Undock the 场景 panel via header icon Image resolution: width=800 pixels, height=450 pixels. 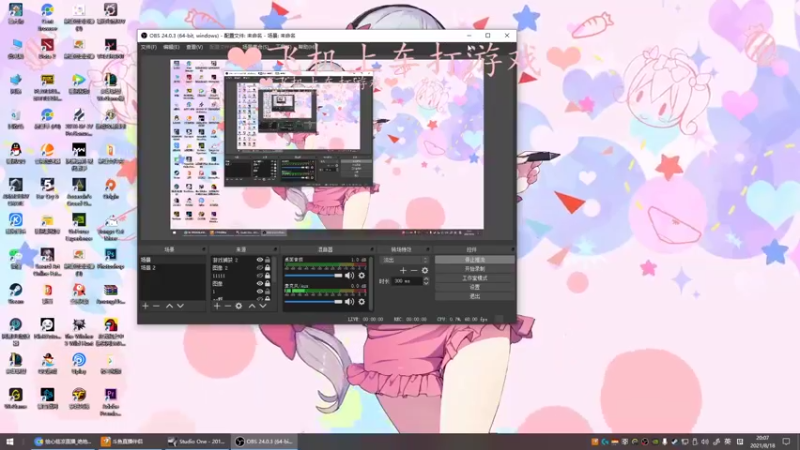pos(204,249)
